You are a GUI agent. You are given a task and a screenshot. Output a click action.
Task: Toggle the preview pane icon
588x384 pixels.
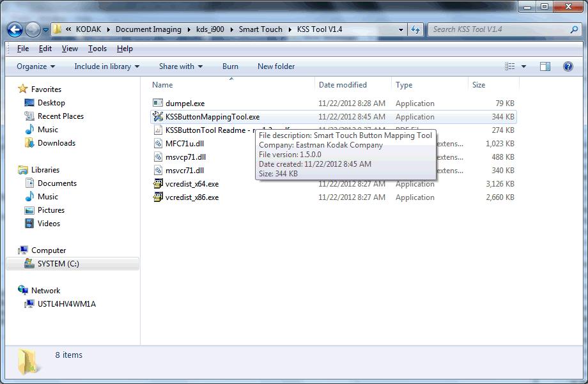pyautogui.click(x=545, y=66)
